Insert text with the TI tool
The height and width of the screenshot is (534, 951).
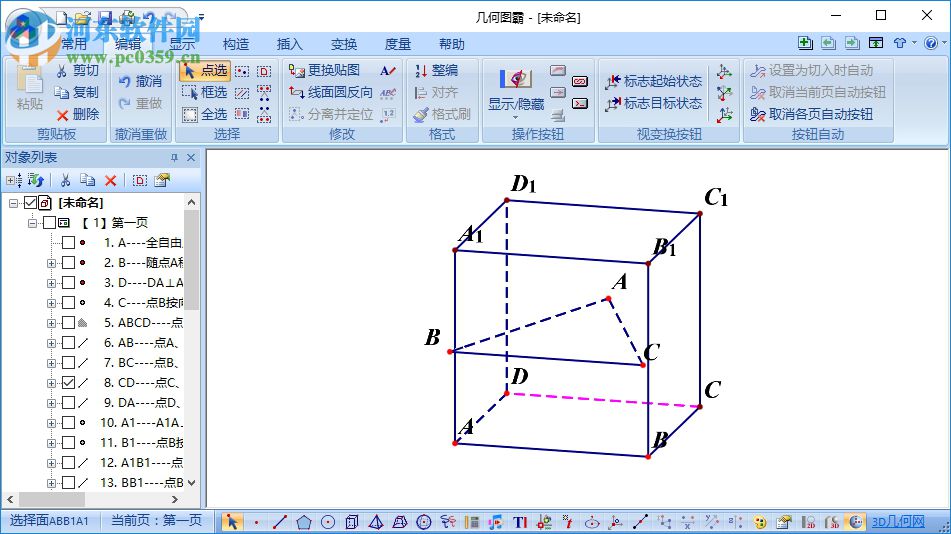(520, 522)
